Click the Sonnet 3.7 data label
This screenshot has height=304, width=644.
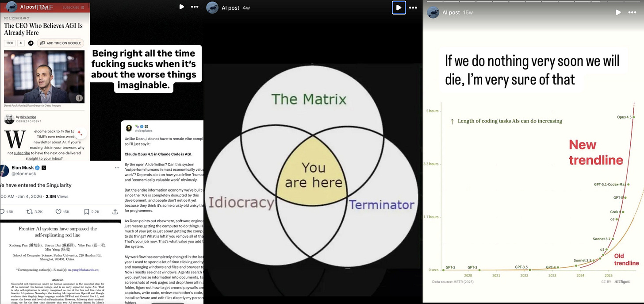tap(602, 239)
